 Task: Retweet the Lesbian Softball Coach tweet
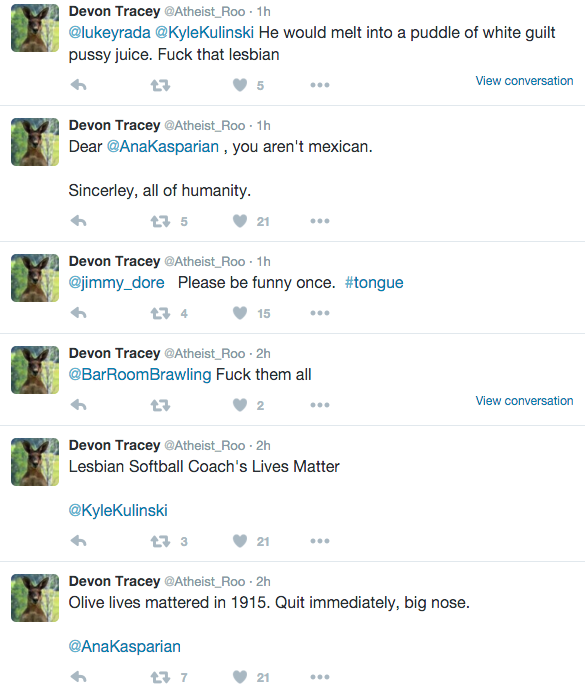point(160,541)
